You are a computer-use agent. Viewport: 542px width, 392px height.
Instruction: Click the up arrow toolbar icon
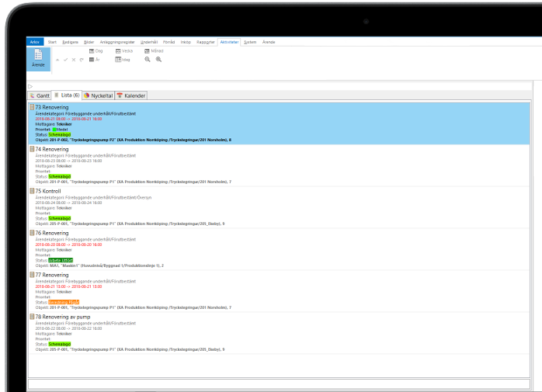(57, 60)
